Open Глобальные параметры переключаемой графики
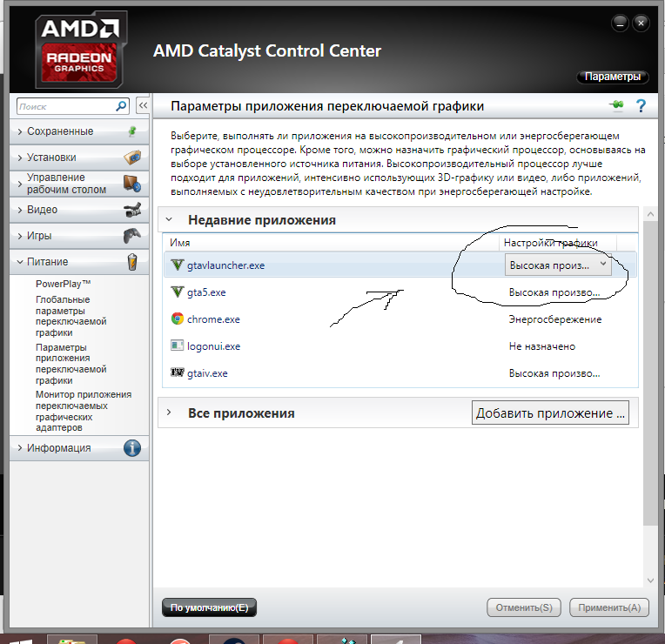Viewport: 665px width, 644px height. tap(71, 316)
